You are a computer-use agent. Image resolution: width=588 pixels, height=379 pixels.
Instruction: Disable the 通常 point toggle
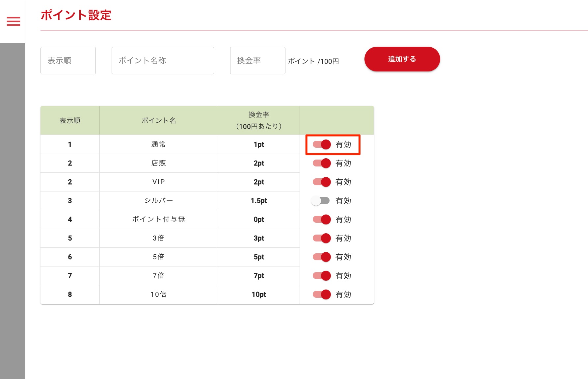coord(322,144)
